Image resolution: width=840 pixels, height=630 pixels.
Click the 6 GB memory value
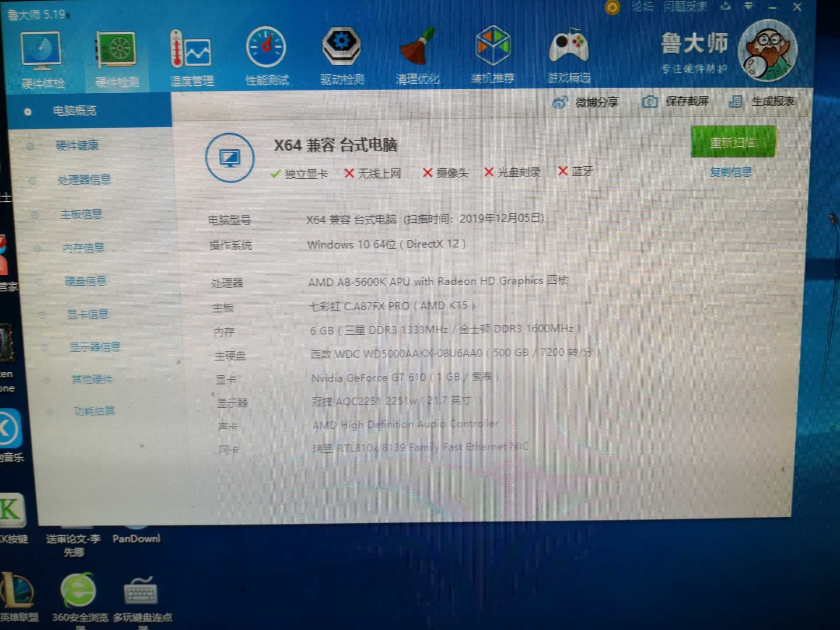click(x=445, y=329)
